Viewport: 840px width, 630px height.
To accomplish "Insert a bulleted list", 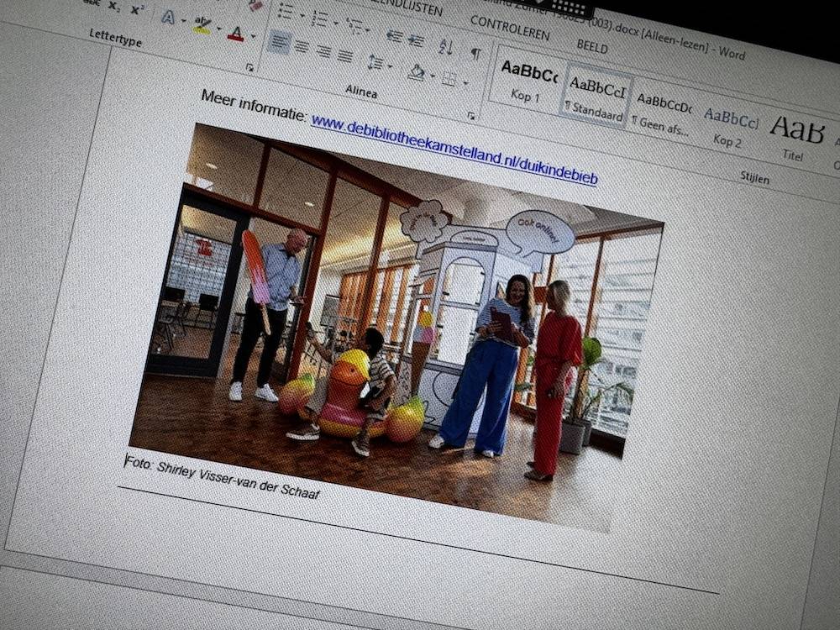I will click(x=286, y=11).
